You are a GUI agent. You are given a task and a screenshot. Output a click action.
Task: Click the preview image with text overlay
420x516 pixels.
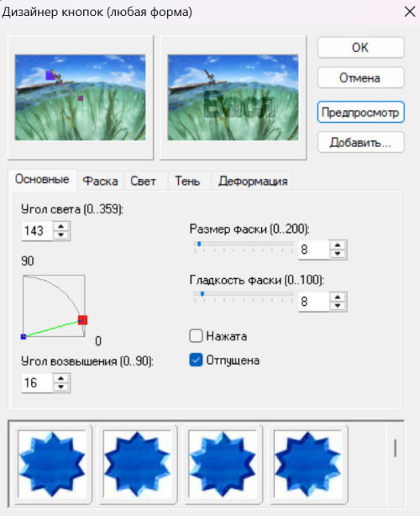pos(234,97)
